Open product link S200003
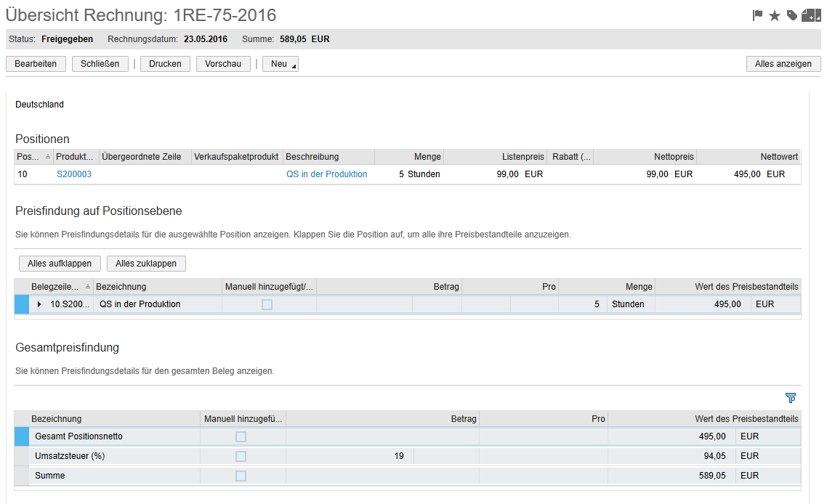The image size is (827, 504). tap(74, 174)
